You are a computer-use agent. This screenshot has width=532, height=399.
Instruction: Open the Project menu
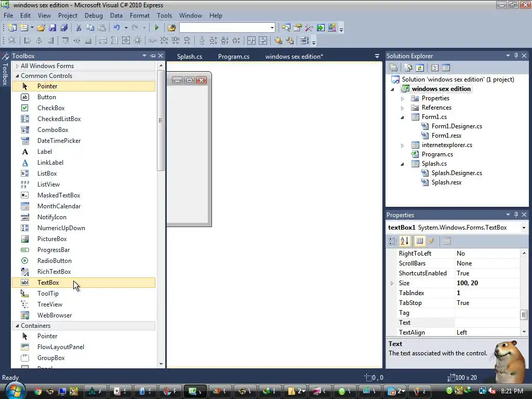(68, 16)
